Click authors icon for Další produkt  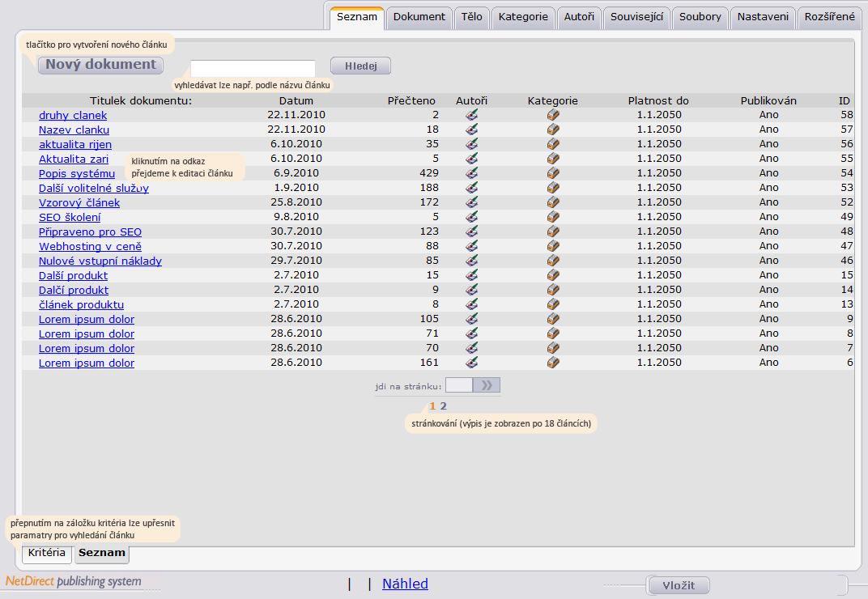[471, 274]
